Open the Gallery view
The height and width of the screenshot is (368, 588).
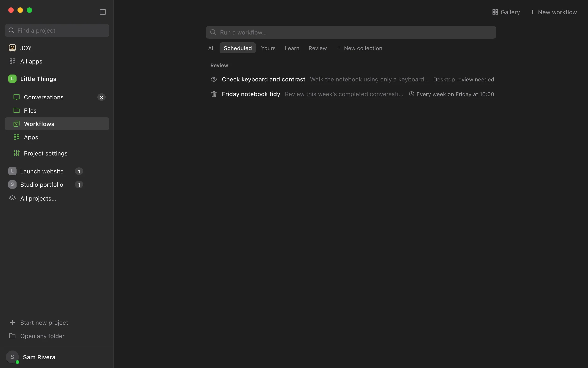pos(506,12)
